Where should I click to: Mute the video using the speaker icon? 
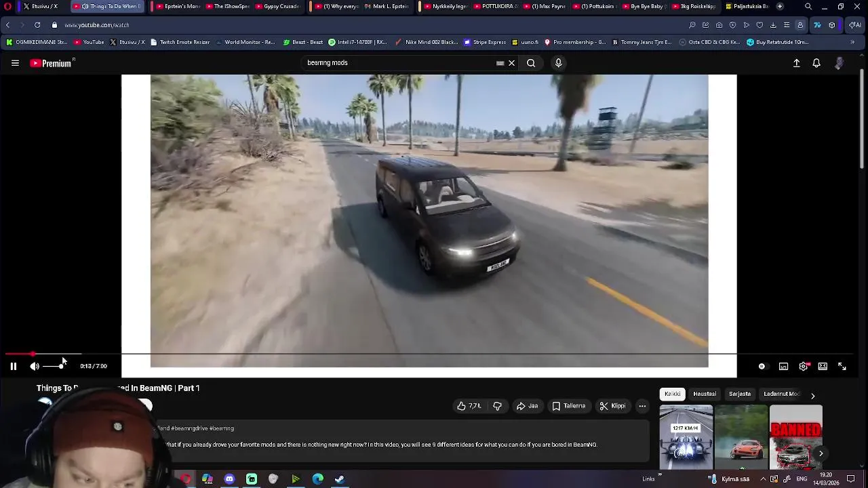click(x=35, y=366)
